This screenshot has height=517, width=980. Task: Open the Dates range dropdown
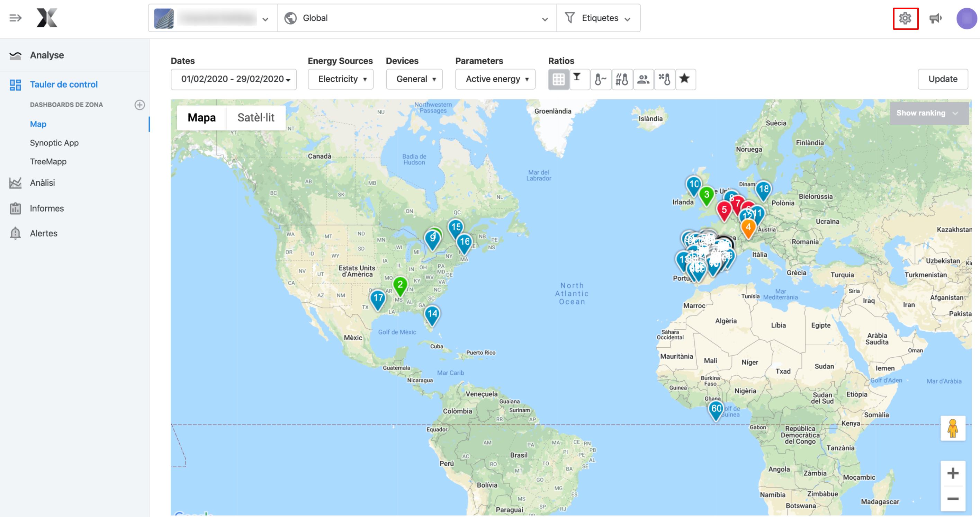pyautogui.click(x=234, y=79)
